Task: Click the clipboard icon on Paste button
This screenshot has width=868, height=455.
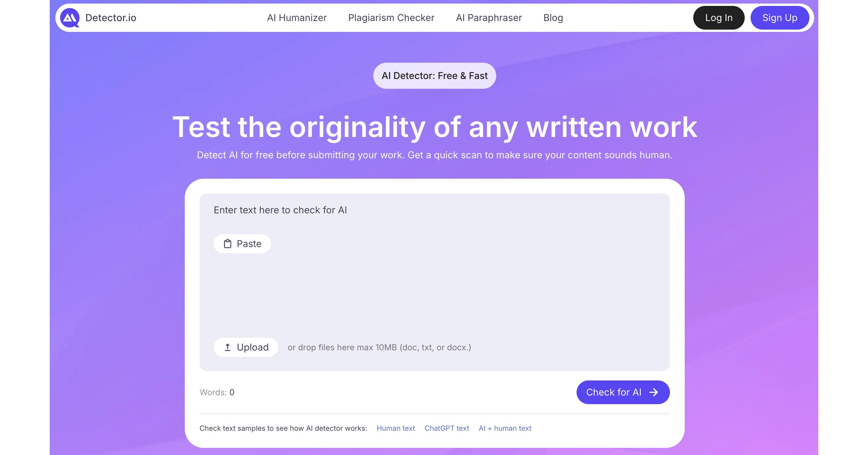Action: tap(228, 243)
